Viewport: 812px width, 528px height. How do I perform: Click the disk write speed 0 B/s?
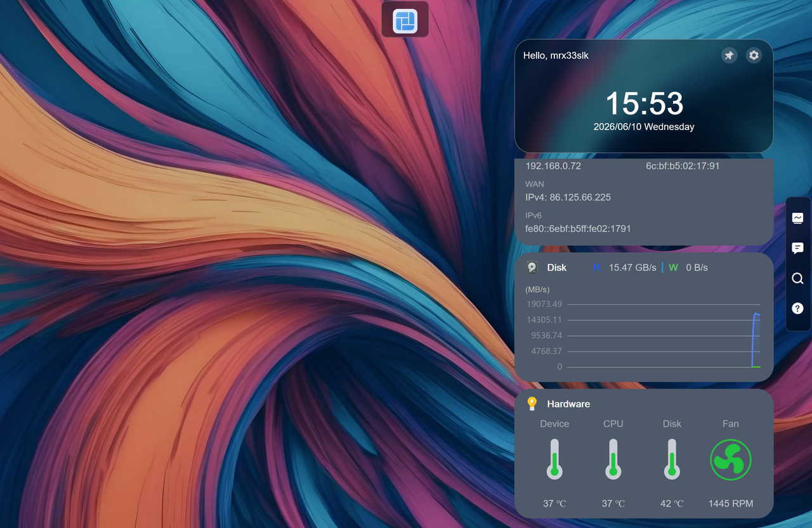pyautogui.click(x=697, y=267)
